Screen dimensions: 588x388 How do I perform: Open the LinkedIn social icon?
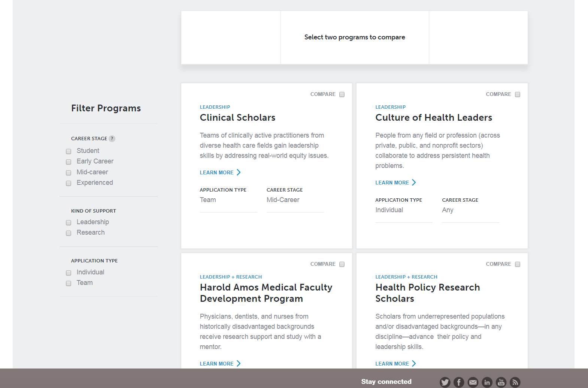487,382
